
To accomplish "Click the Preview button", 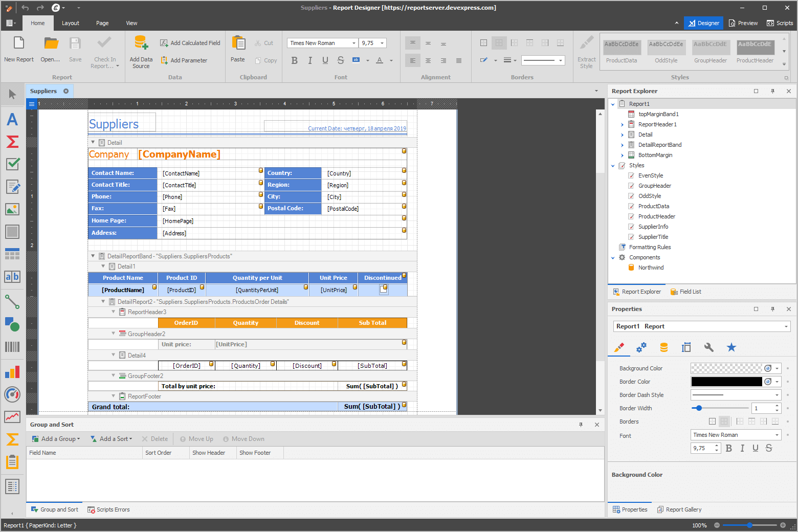I will pos(743,23).
